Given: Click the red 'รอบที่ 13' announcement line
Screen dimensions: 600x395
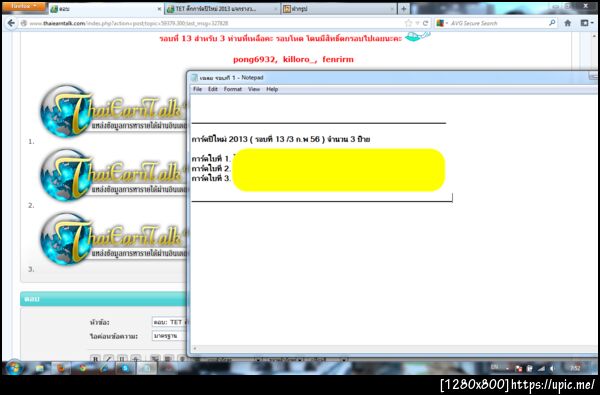Looking at the screenshot, I should point(281,38).
